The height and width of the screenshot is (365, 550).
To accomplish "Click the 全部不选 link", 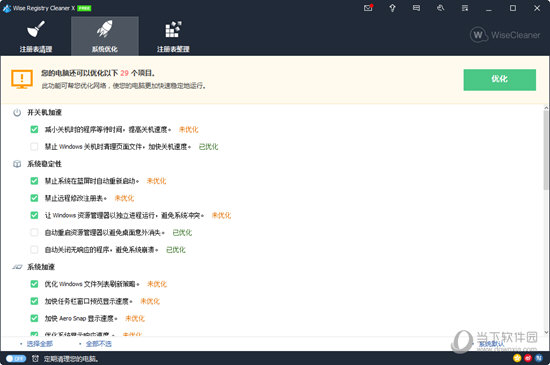I will point(99,344).
